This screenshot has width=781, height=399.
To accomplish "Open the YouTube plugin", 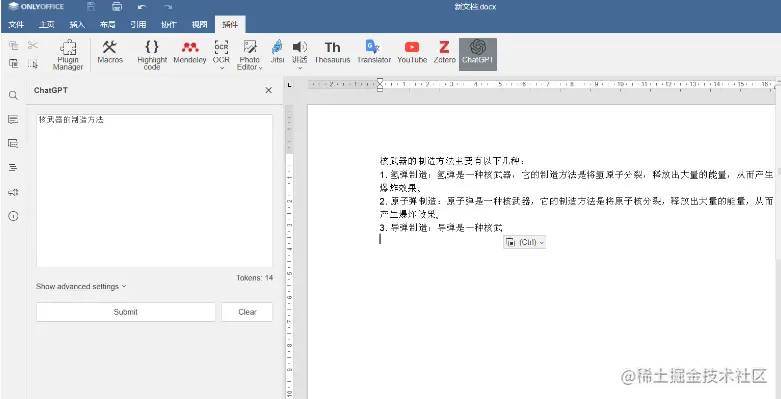I will click(x=412, y=52).
